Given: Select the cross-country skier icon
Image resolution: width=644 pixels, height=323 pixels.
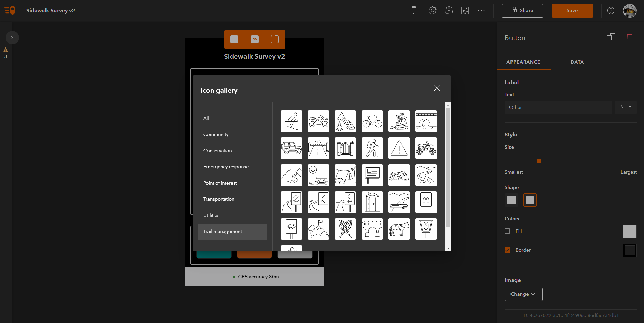Looking at the screenshot, I should [x=291, y=121].
